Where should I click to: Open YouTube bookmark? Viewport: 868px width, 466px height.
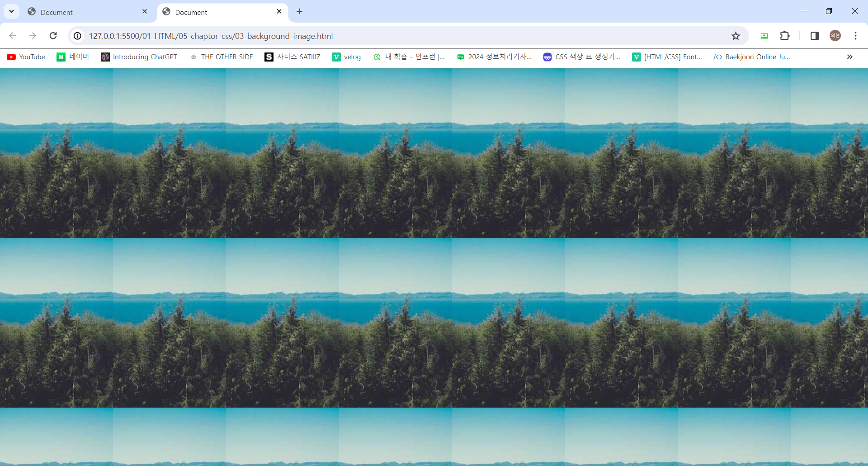click(x=26, y=57)
